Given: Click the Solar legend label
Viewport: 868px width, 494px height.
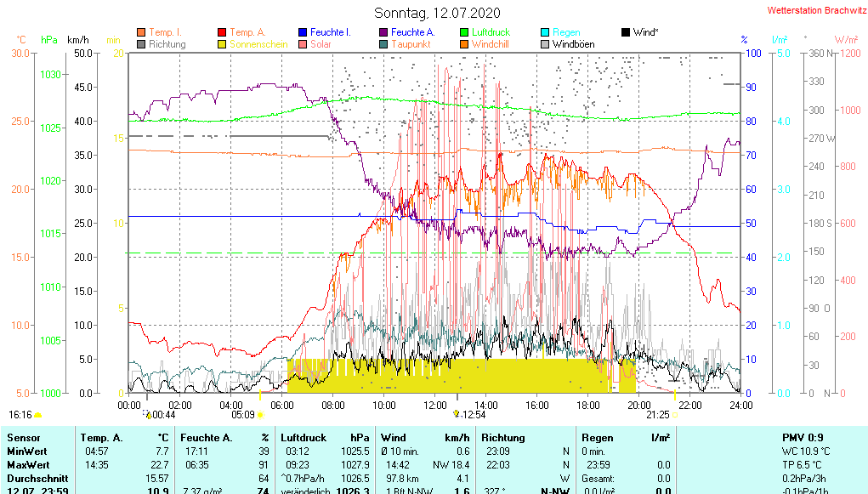Looking at the screenshot, I should click(321, 44).
